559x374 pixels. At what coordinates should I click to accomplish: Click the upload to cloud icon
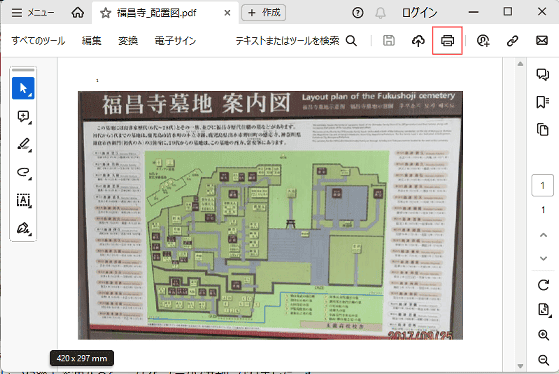coord(418,41)
